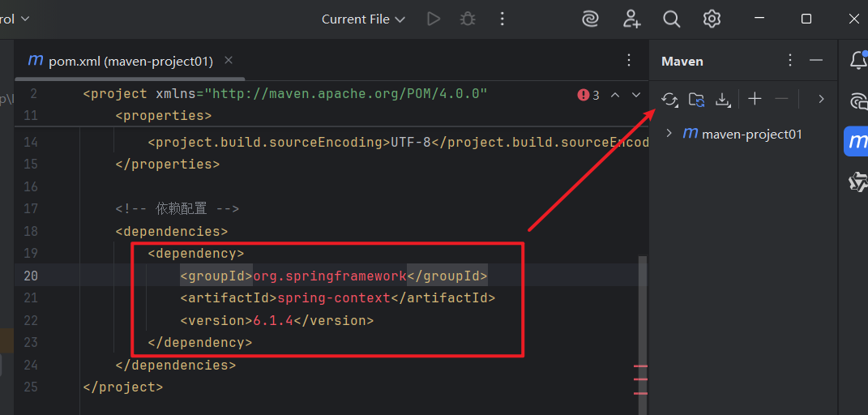Image resolution: width=868 pixels, height=415 pixels.
Task: Open Code With Me add user icon
Action: [x=631, y=19]
